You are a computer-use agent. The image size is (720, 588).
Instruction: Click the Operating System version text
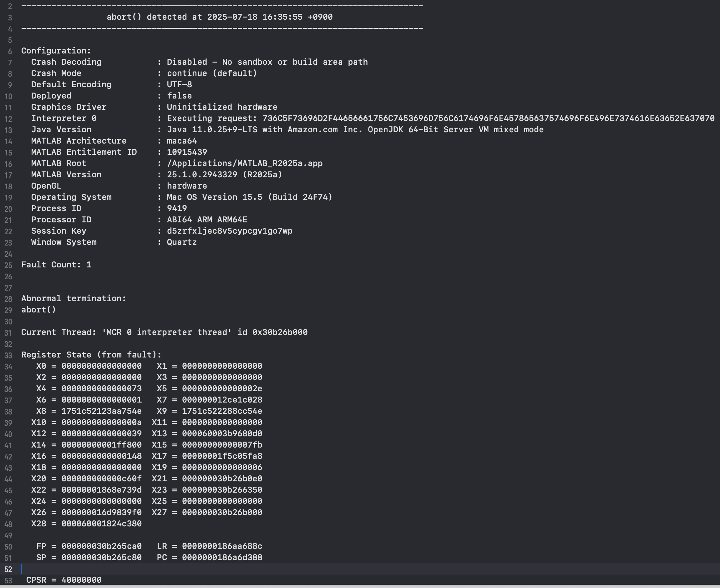(249, 197)
